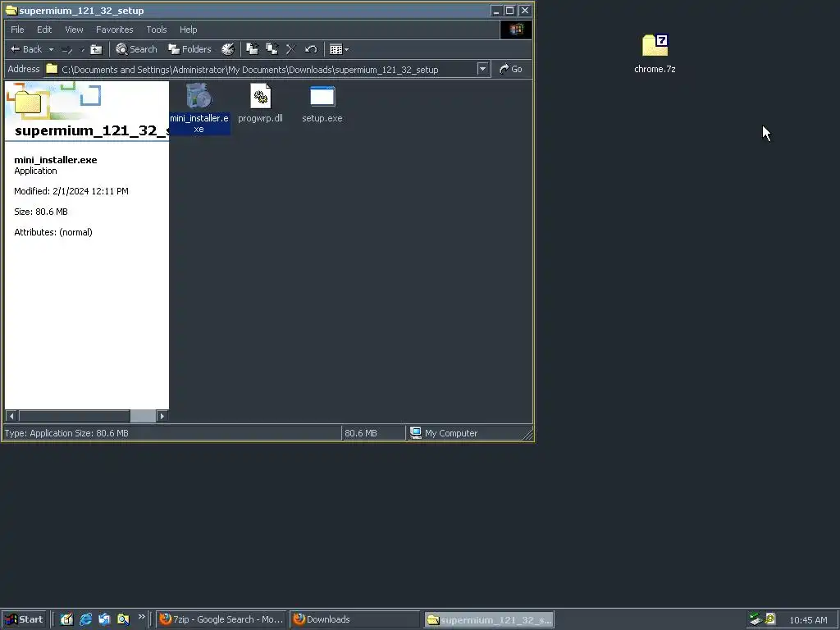Open the Edit menu
The height and width of the screenshot is (630, 840).
tap(44, 30)
